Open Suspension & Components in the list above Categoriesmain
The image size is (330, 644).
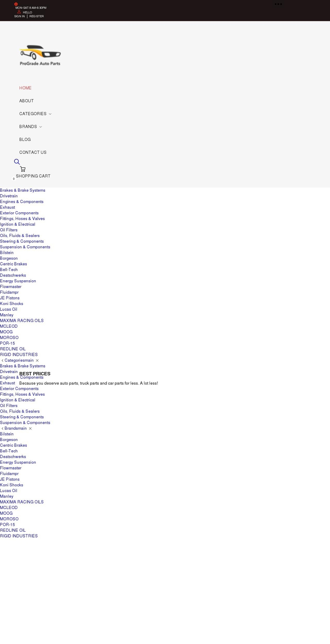pyautogui.click(x=25, y=247)
